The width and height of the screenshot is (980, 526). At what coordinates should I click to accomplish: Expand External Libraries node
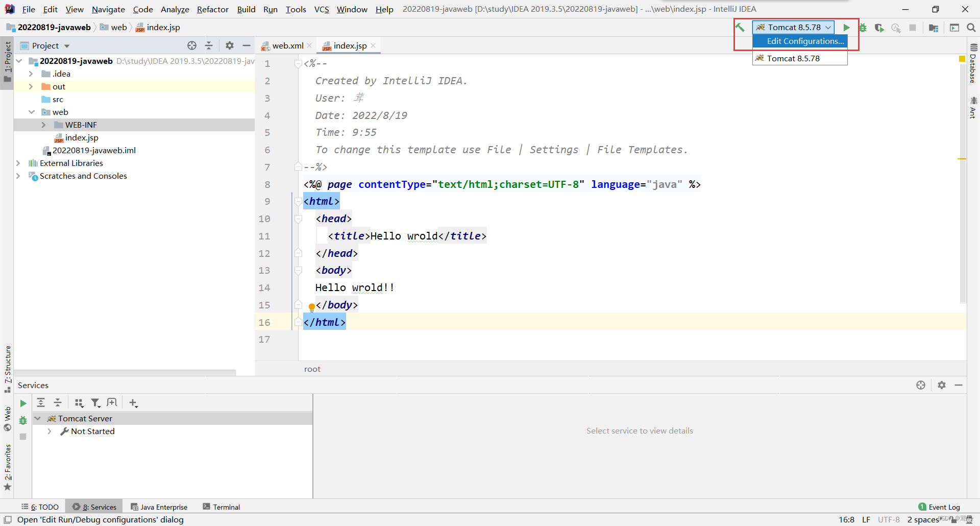18,163
